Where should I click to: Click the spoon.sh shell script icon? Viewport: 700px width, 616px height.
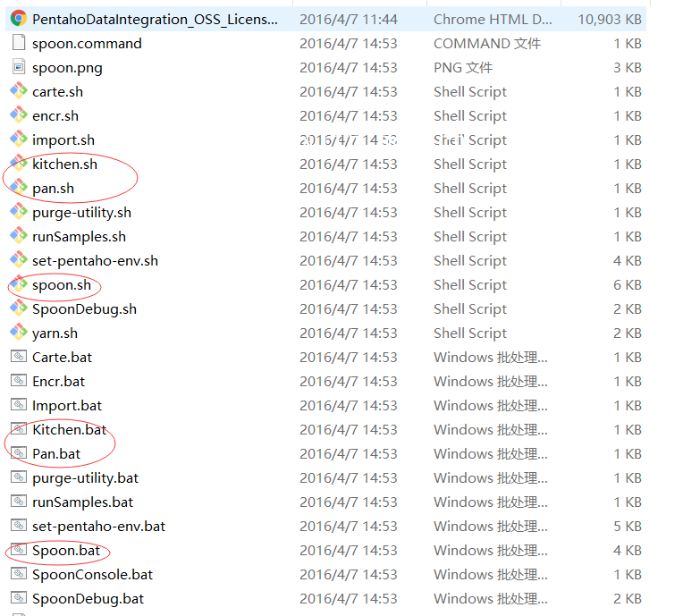[x=18, y=284]
